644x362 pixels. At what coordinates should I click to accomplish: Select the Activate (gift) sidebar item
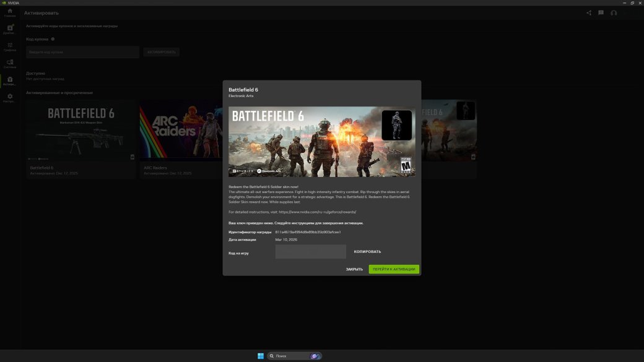10,81
